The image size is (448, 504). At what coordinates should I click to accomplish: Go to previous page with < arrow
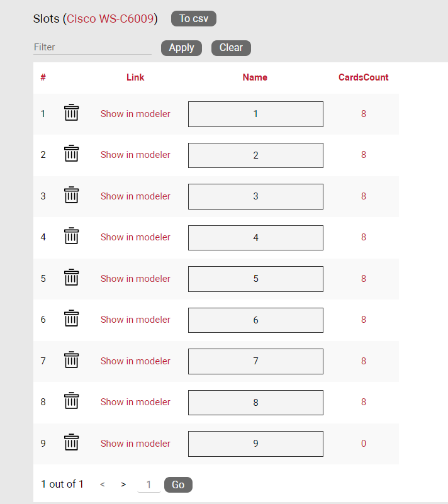click(103, 484)
